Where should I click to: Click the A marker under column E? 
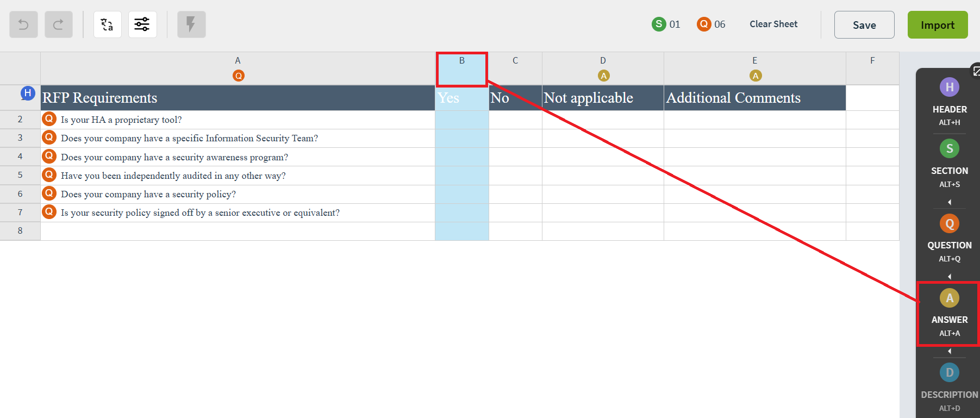coord(755,76)
